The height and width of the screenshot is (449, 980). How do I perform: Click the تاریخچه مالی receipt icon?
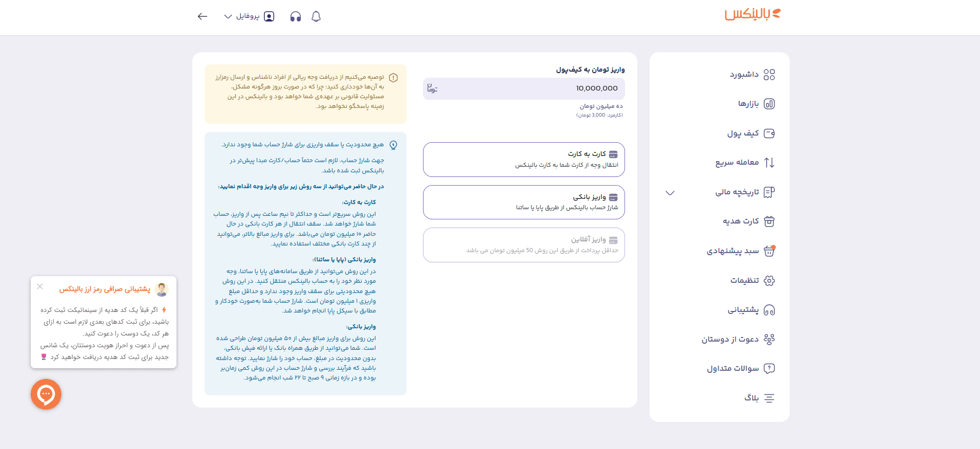[769, 192]
